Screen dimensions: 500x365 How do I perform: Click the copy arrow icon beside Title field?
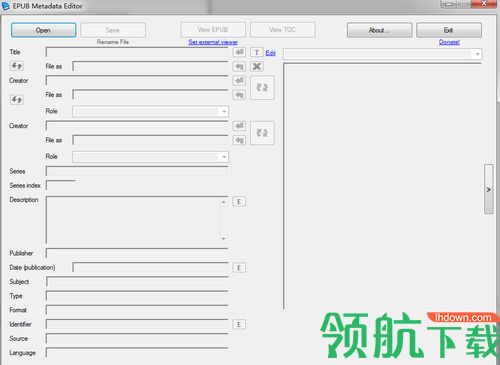pyautogui.click(x=239, y=52)
